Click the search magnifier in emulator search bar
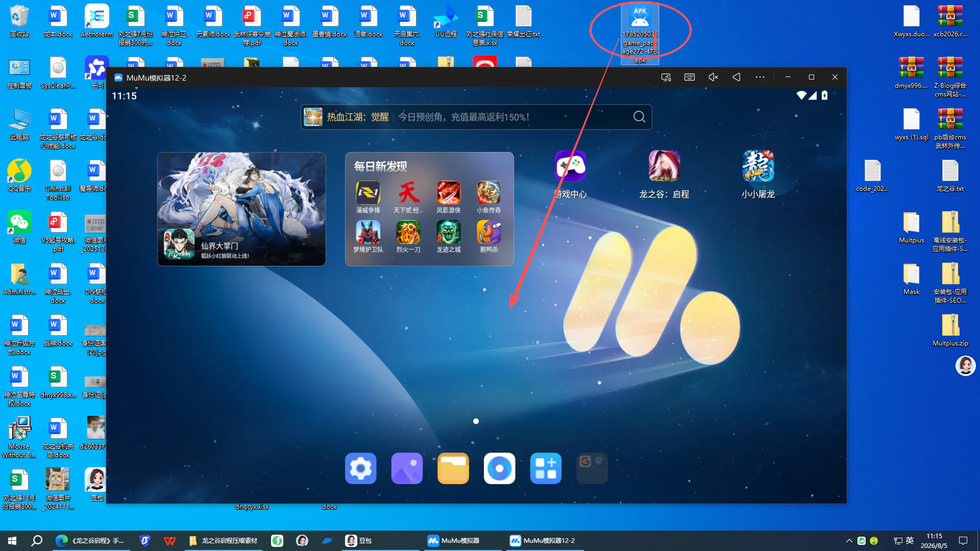 pos(639,117)
